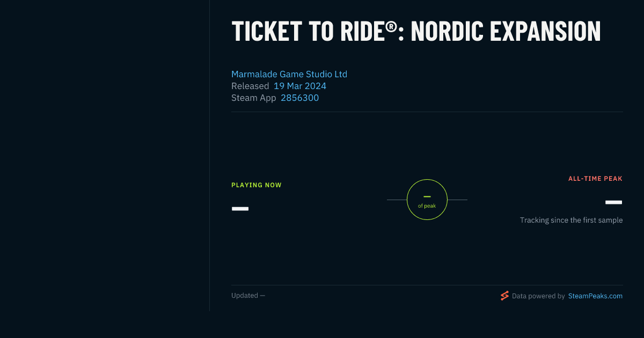
Task: Click the 'Data powered by' text
Action: 538,296
